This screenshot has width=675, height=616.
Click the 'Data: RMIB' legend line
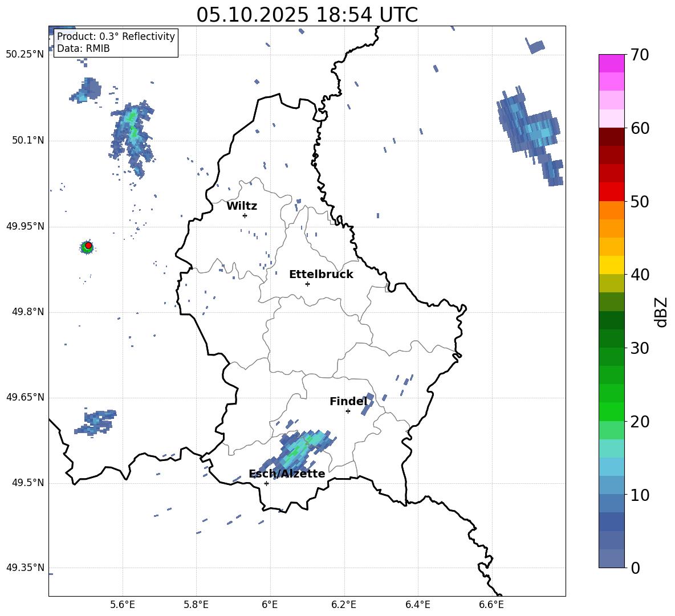point(83,48)
